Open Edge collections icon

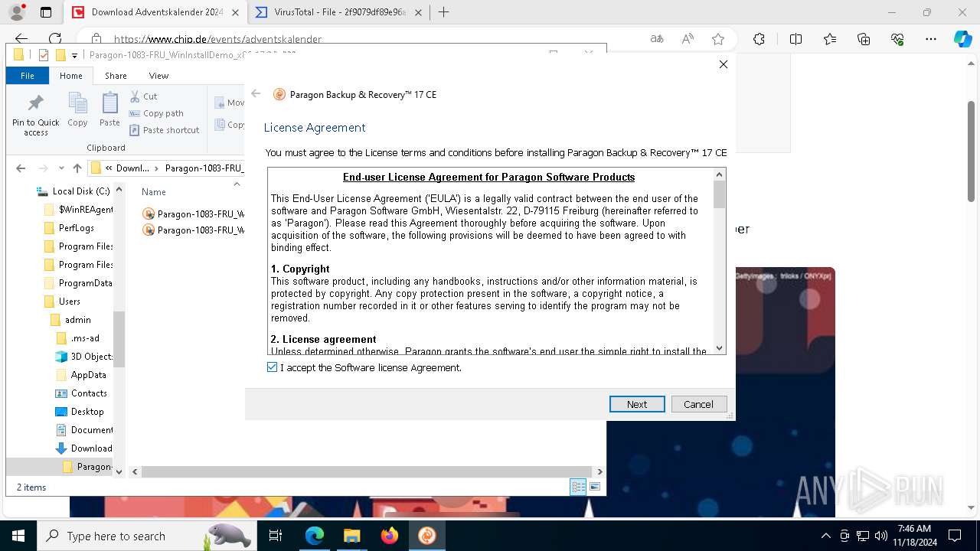(x=864, y=39)
